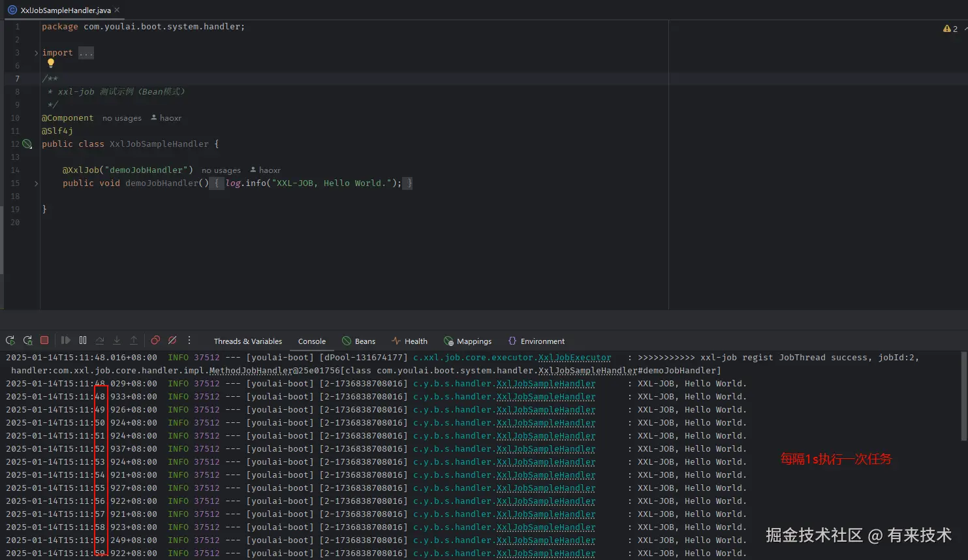The height and width of the screenshot is (560, 968).
Task: Pause the running program
Action: 83,341
